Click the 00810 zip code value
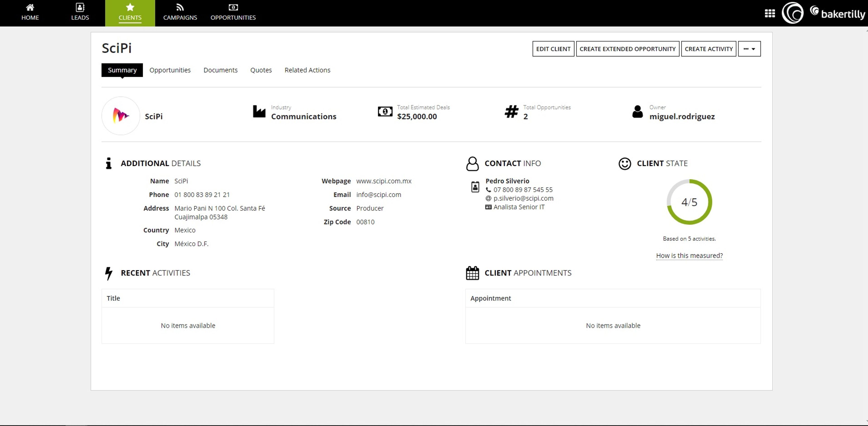 pyautogui.click(x=365, y=222)
